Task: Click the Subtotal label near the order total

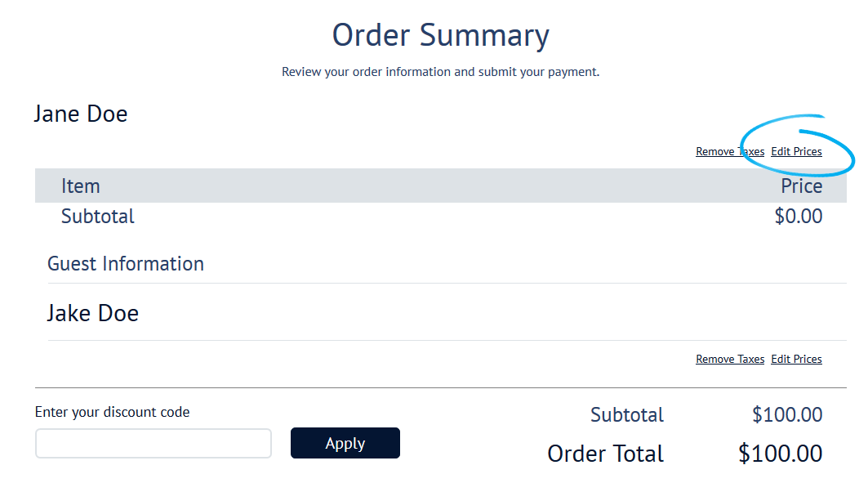Action: pos(626,414)
